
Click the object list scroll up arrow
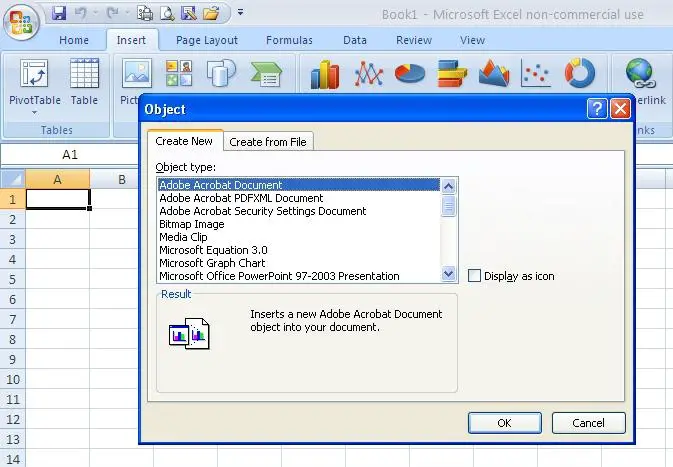point(449,186)
